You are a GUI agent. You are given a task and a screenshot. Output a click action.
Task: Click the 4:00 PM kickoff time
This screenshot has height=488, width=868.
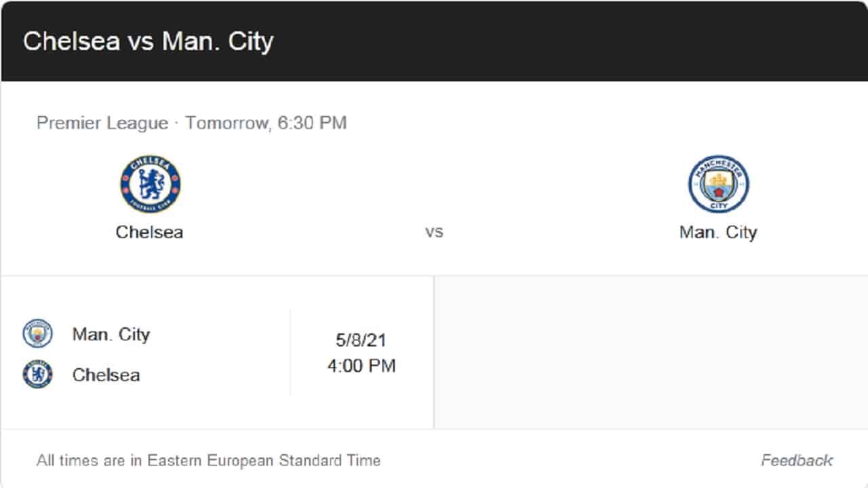[361, 366]
